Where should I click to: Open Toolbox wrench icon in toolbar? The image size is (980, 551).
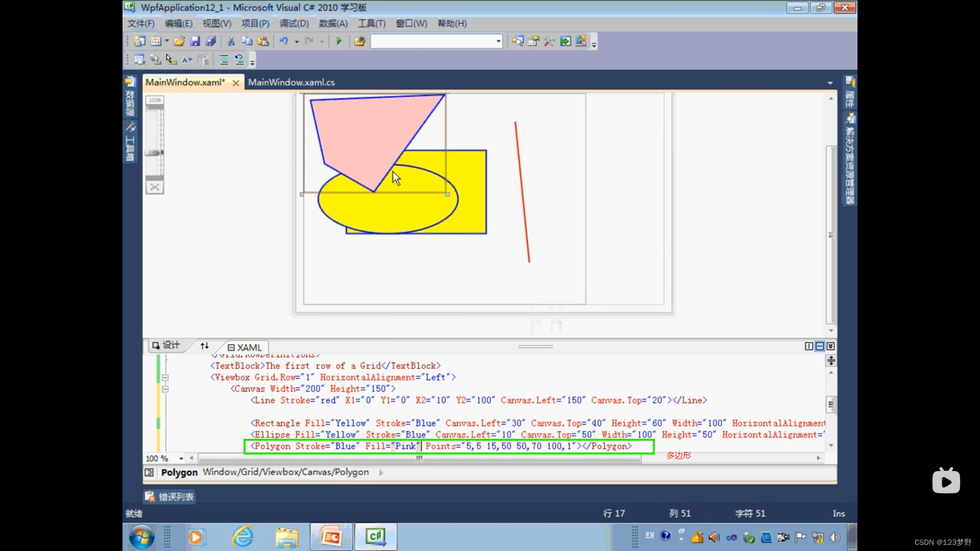(549, 41)
